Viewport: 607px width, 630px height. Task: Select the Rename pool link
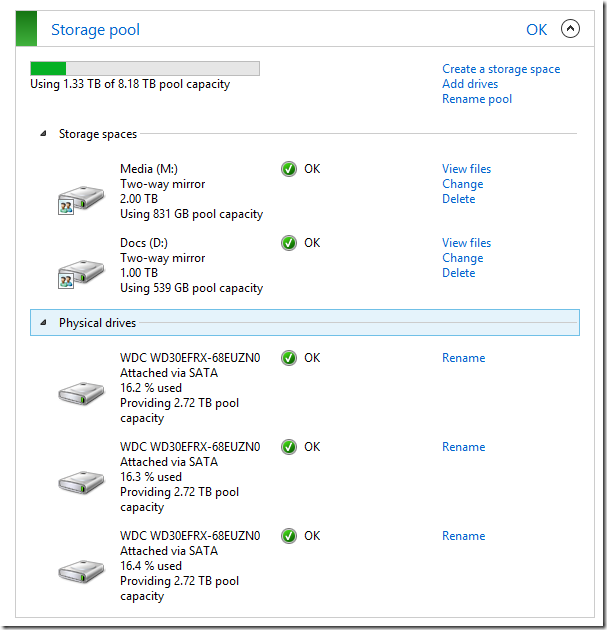click(477, 99)
